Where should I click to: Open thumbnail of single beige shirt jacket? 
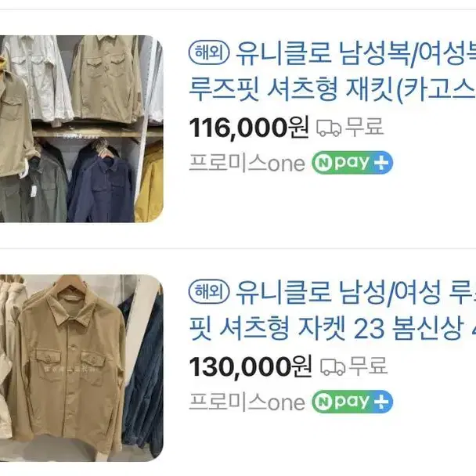(x=81, y=368)
